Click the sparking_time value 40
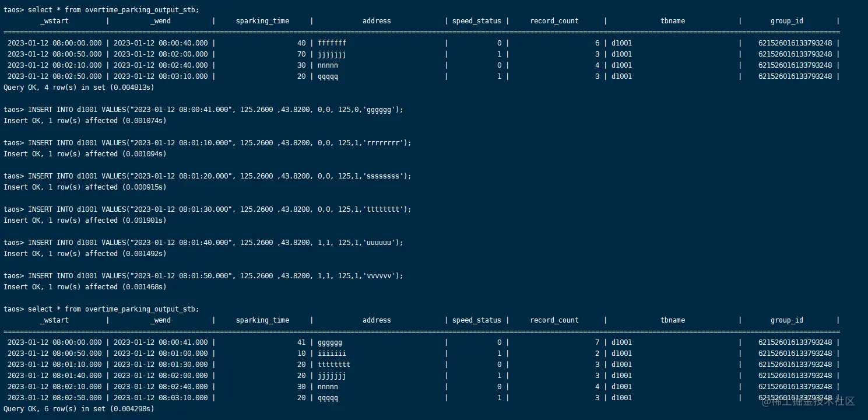 [x=301, y=43]
